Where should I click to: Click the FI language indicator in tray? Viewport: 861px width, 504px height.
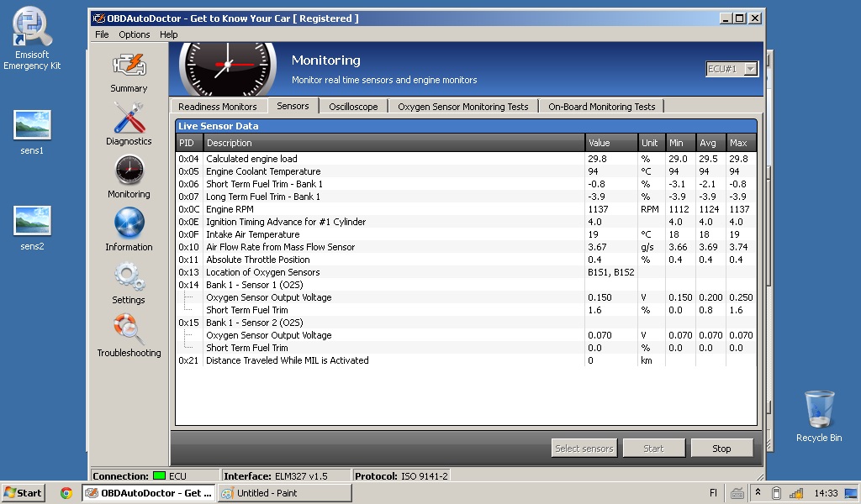713,493
